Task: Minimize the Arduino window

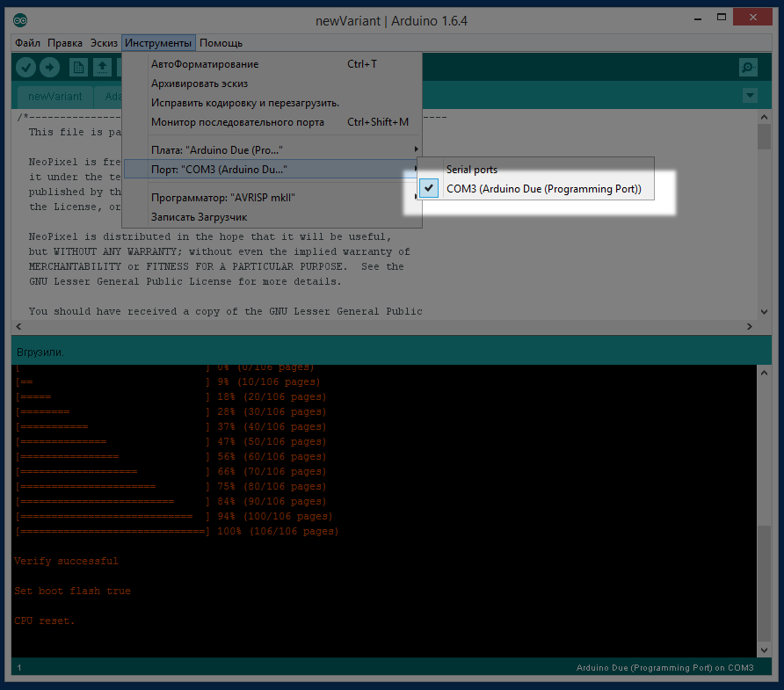Action: (698, 18)
